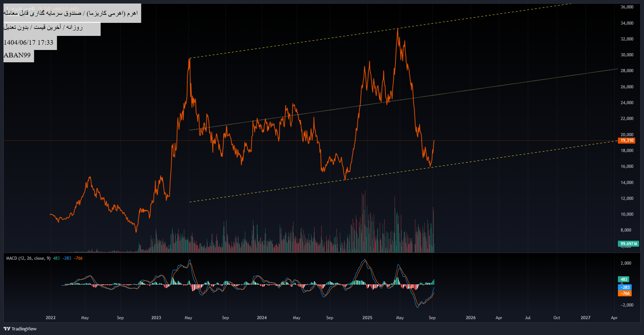Click the May label right after 2024
The height and width of the screenshot is (335, 644).
click(x=297, y=318)
